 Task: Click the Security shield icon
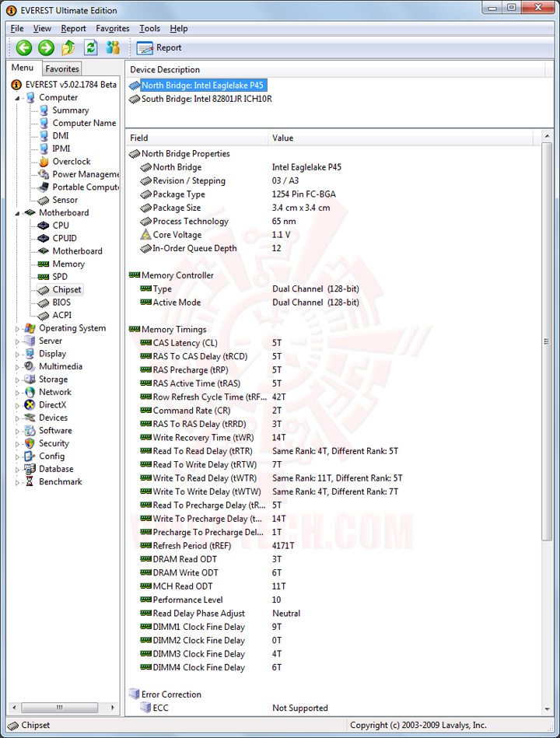(30, 443)
